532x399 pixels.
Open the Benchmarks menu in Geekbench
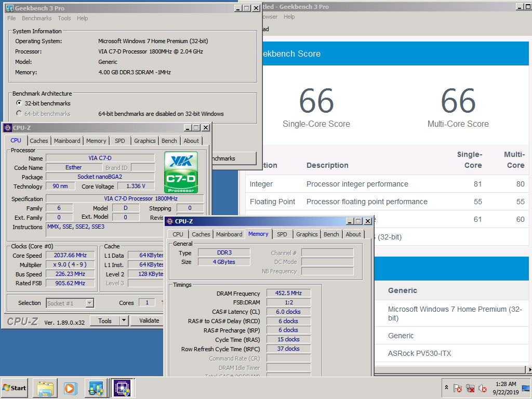pyautogui.click(x=37, y=18)
